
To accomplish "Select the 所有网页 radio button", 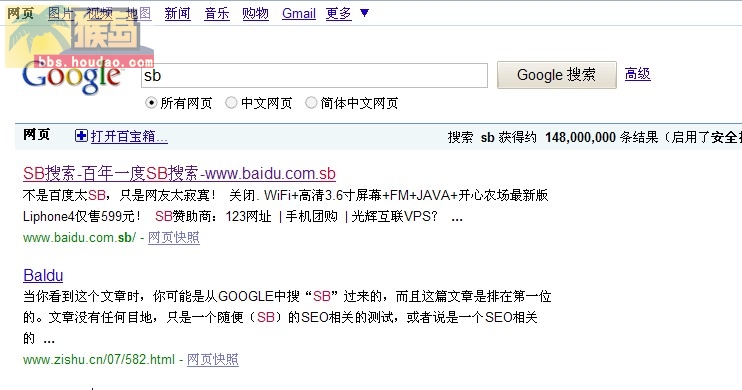I will coord(151,103).
